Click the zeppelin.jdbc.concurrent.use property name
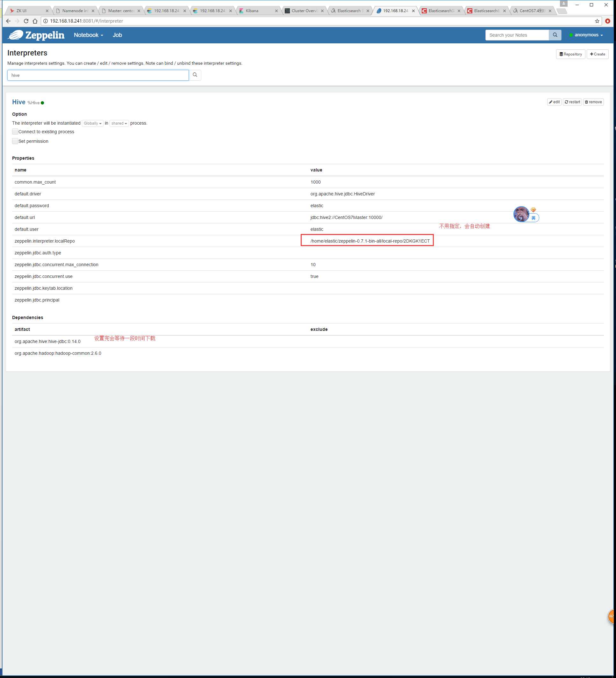 [x=43, y=276]
